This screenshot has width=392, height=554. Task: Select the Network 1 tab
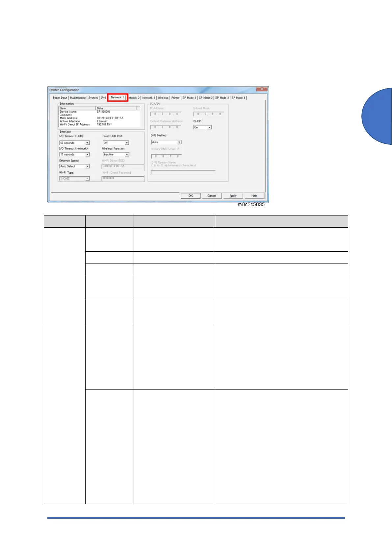(118, 97)
